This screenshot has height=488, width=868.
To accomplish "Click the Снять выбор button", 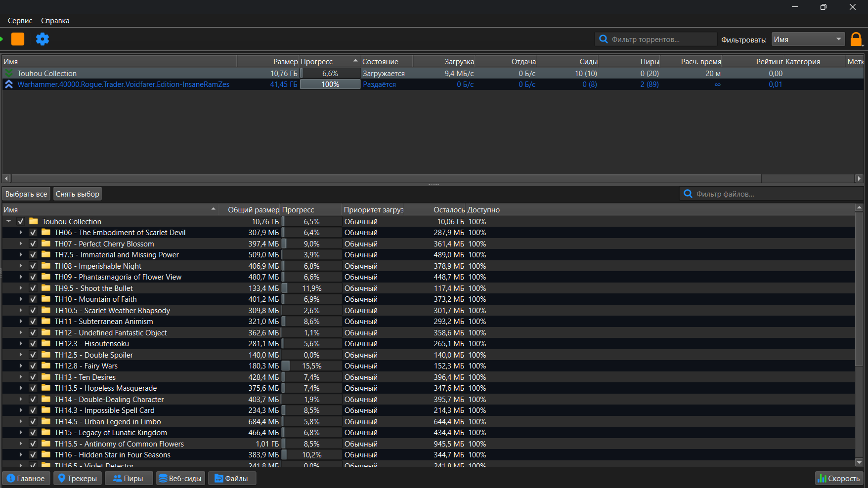I will pyautogui.click(x=77, y=194).
